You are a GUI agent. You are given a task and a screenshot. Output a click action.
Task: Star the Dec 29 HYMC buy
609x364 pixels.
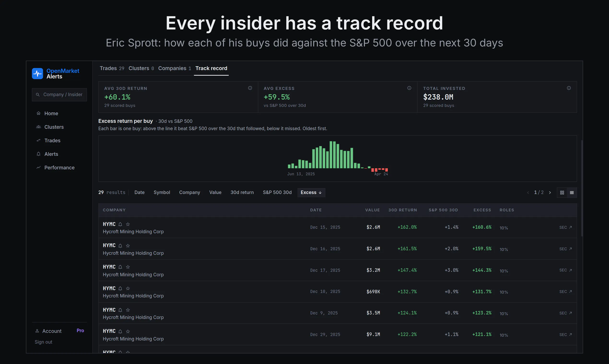128,331
